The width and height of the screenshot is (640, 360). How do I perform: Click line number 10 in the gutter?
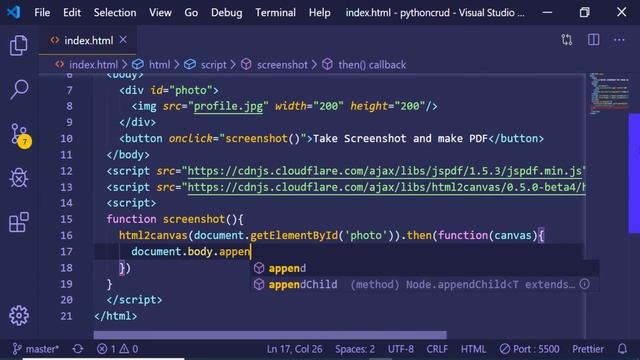point(67,138)
